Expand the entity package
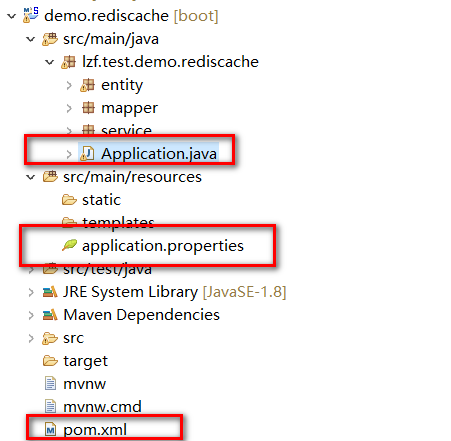 69,85
